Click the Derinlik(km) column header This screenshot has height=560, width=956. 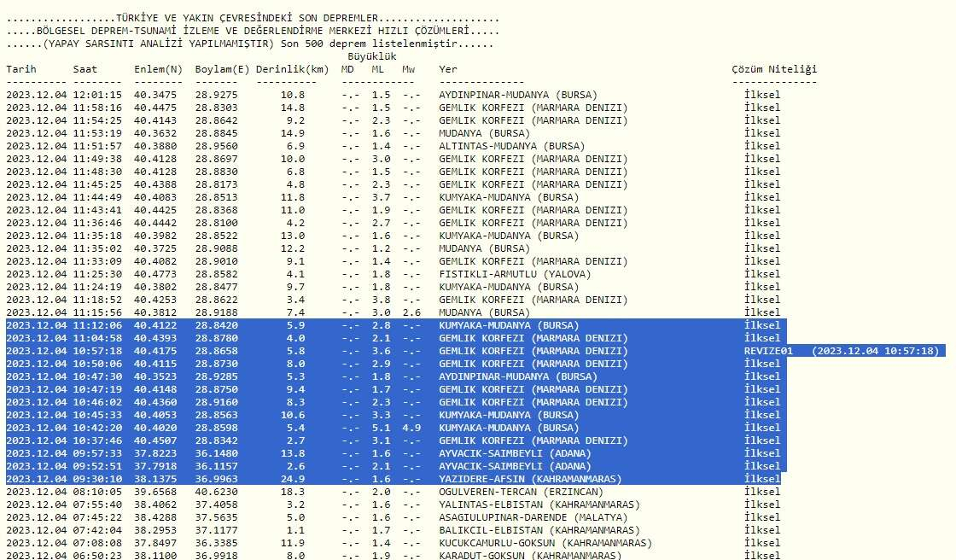coord(291,68)
